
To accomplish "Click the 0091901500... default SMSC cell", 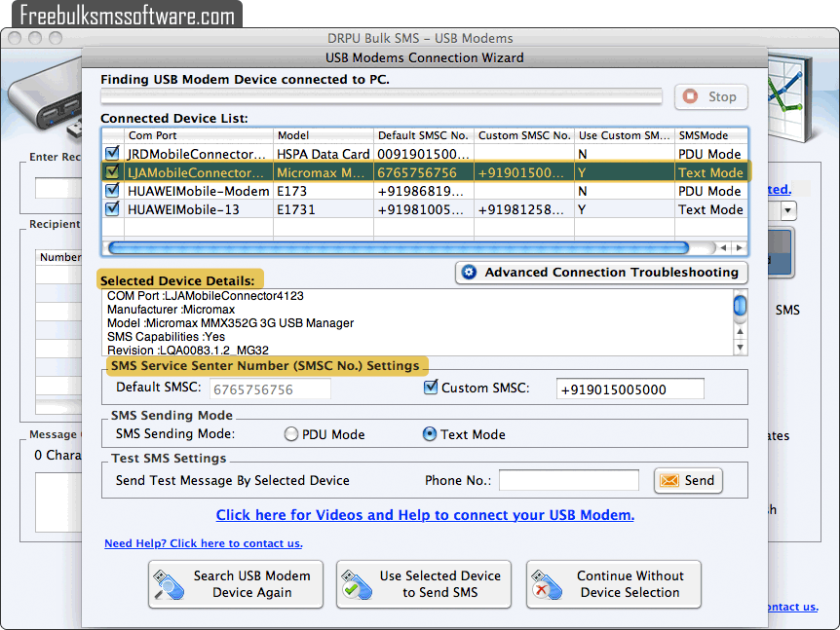I will 424,154.
